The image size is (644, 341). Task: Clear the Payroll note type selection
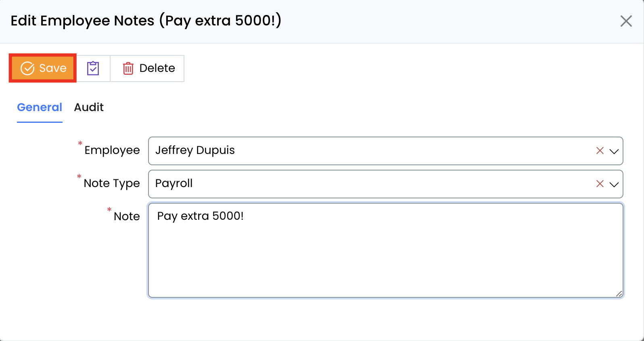pos(600,184)
